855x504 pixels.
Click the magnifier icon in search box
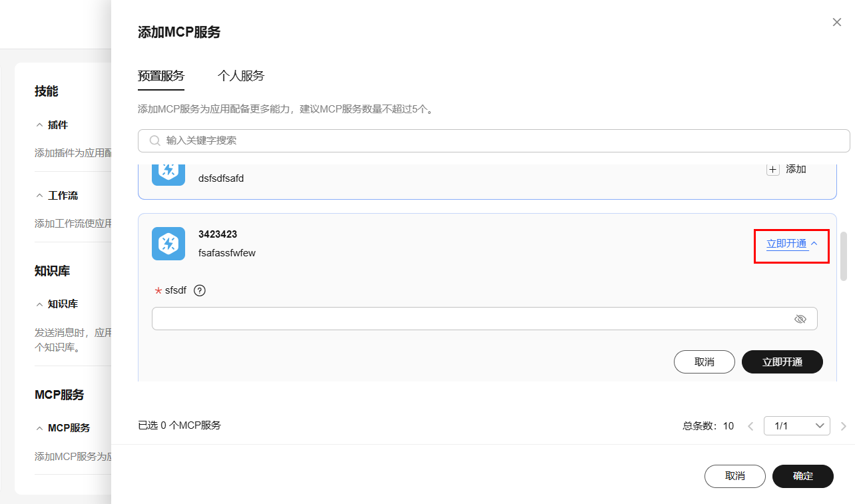coord(155,140)
